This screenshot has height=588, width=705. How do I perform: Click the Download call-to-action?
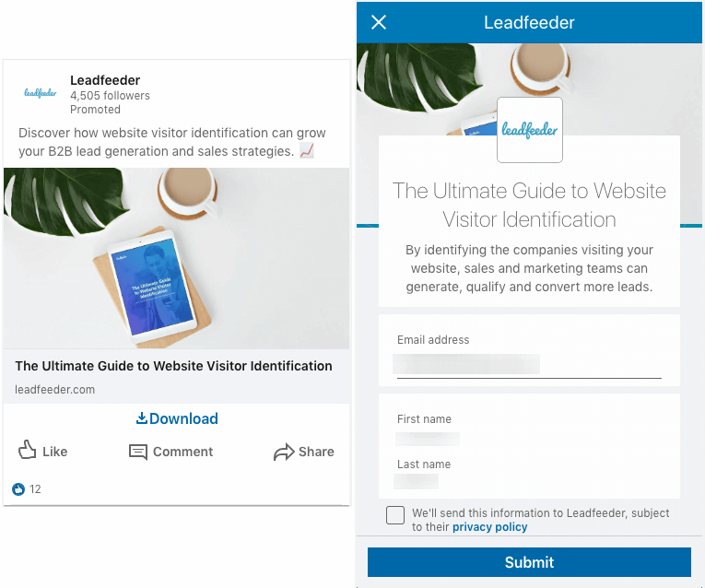pos(177,418)
